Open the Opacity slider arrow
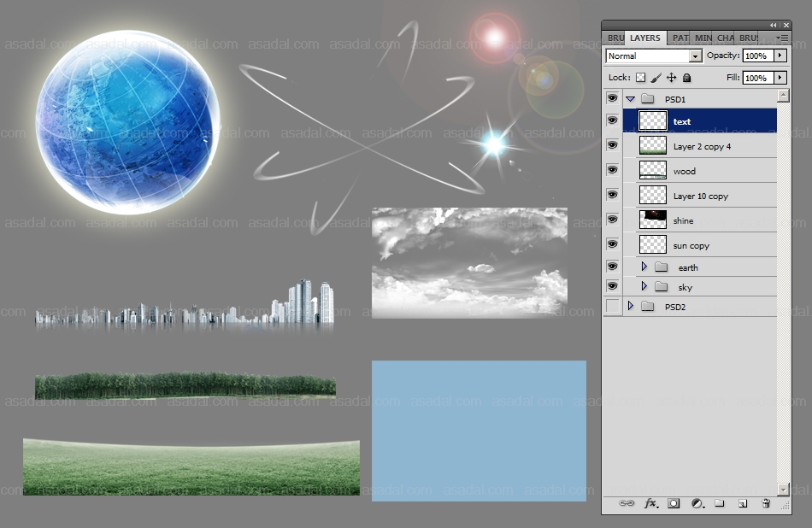The height and width of the screenshot is (528, 812). tap(780, 56)
